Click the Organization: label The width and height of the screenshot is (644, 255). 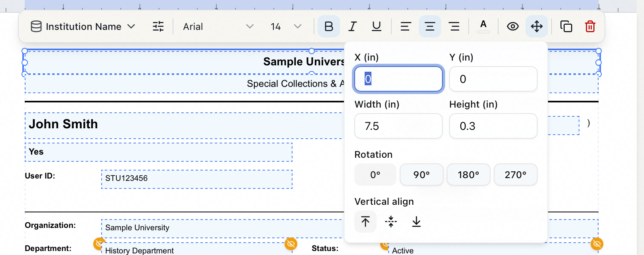coord(50,225)
